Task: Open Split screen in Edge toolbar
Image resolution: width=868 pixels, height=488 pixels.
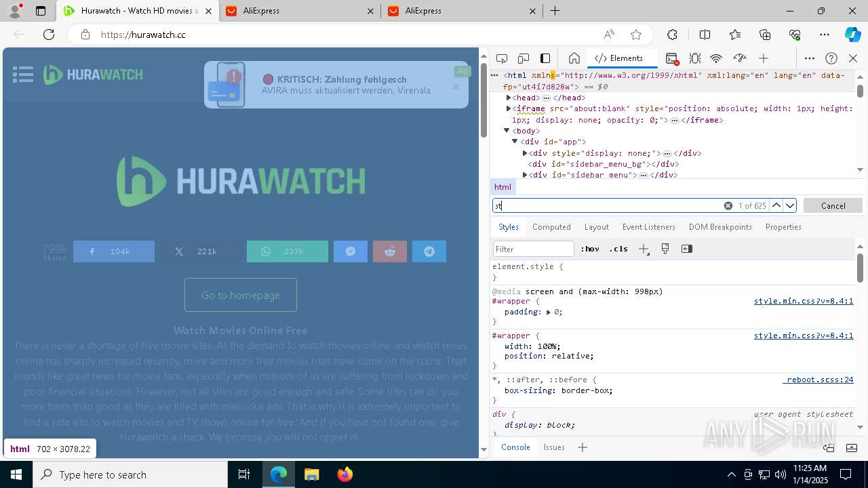Action: (x=705, y=35)
